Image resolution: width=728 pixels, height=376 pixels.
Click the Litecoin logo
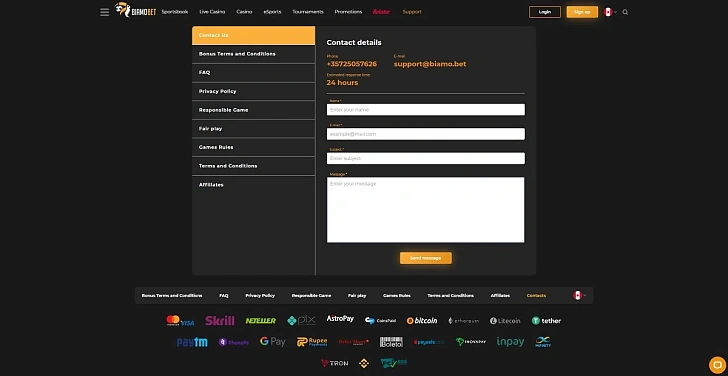[x=505, y=321]
